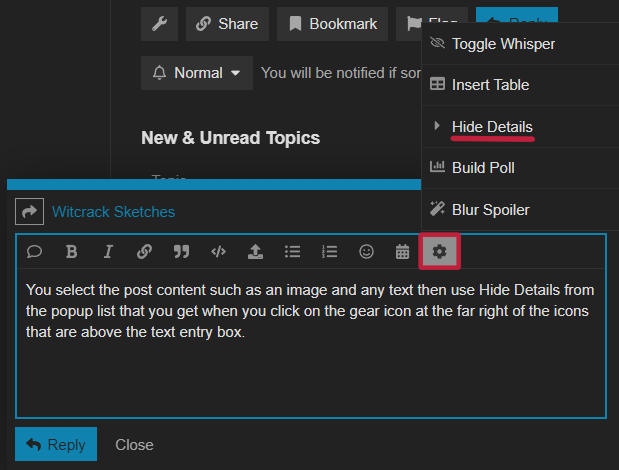
Task: Create a bulleted list via toolbar
Action: (293, 251)
